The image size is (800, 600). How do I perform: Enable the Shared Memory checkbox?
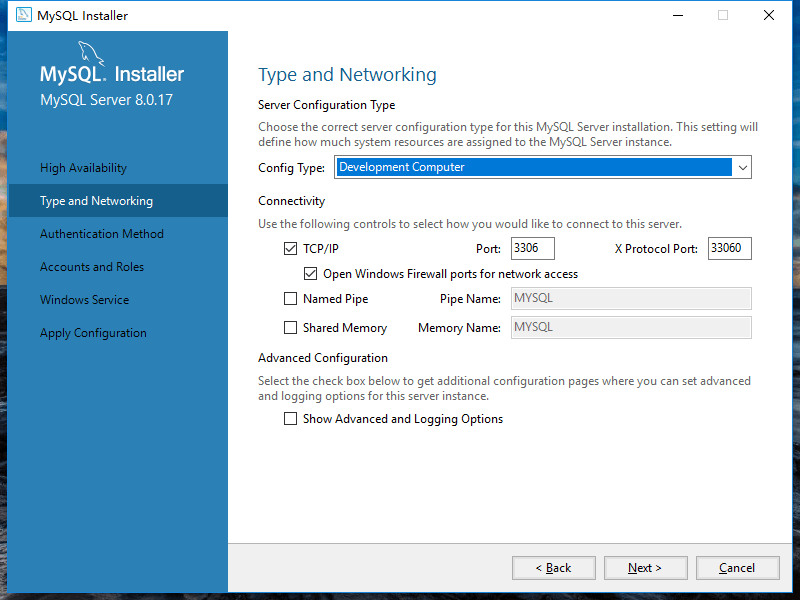[291, 328]
